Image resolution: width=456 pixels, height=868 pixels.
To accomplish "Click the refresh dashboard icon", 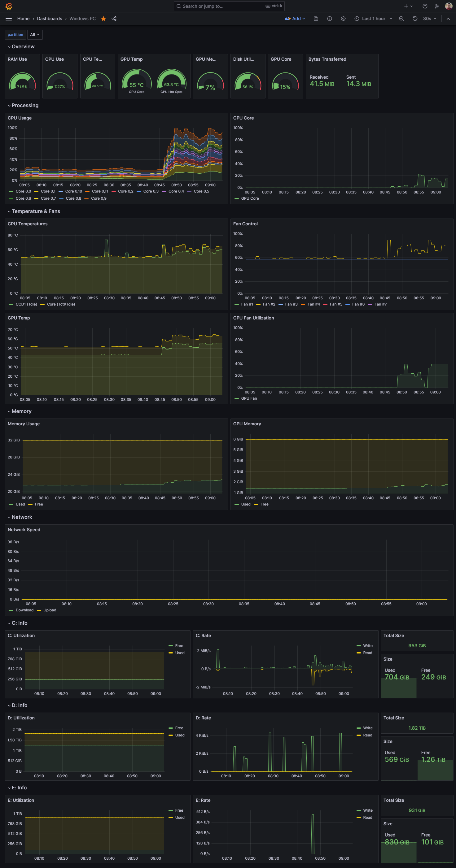I will (x=415, y=19).
